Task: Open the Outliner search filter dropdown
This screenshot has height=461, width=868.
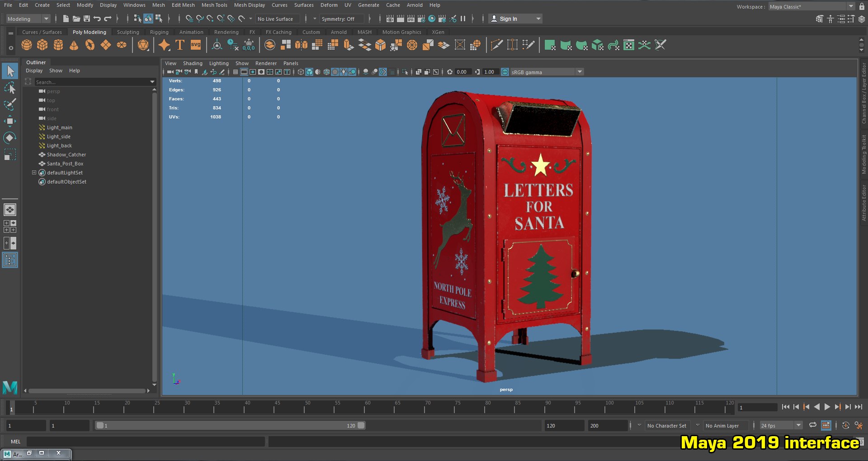Action: tap(152, 82)
